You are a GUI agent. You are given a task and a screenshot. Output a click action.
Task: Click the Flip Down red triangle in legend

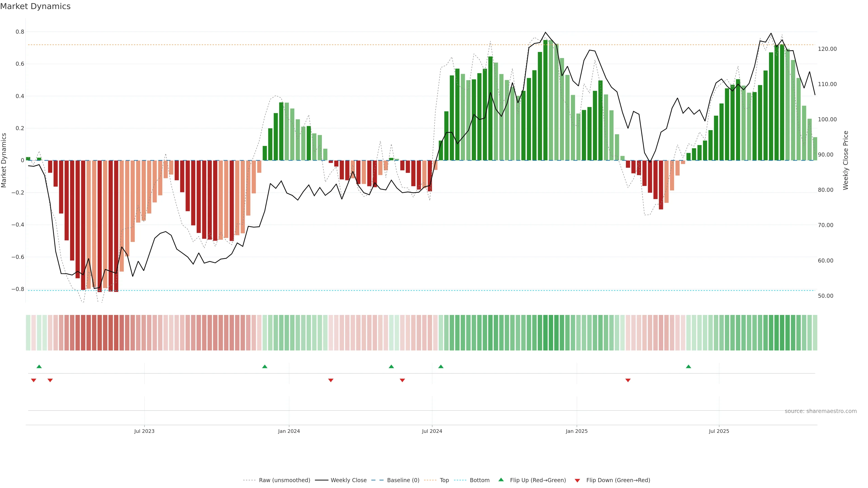tap(577, 480)
